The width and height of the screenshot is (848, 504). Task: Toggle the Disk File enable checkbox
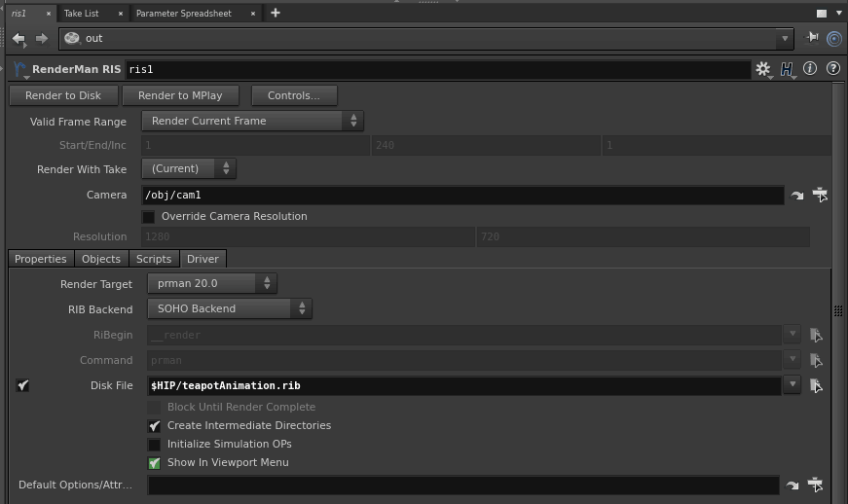22,385
